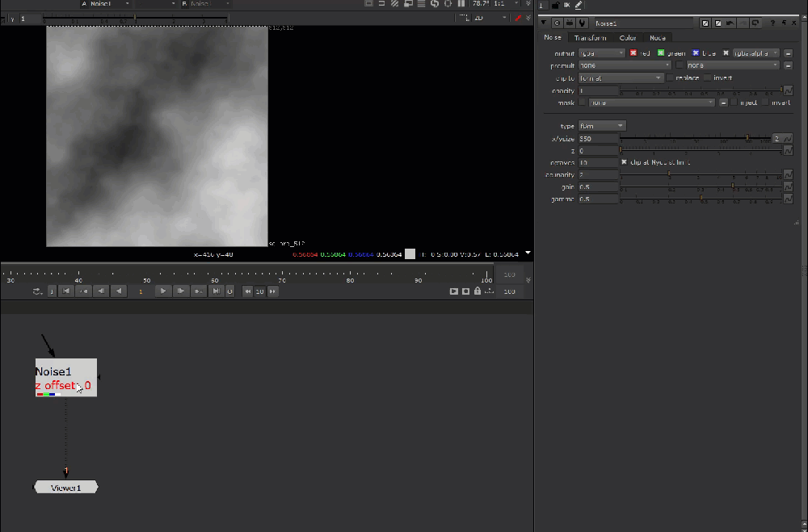Open the output channel dropdown
808x532 pixels.
tap(602, 53)
